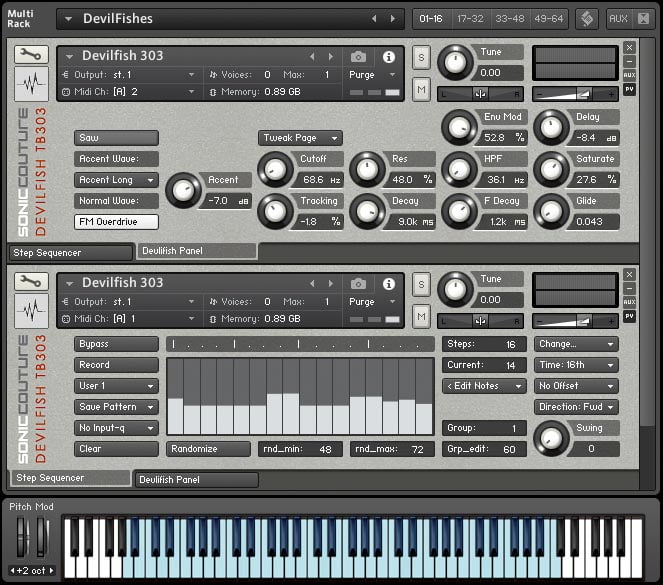Click the Swing knob
This screenshot has width=663, height=585.
(x=551, y=438)
